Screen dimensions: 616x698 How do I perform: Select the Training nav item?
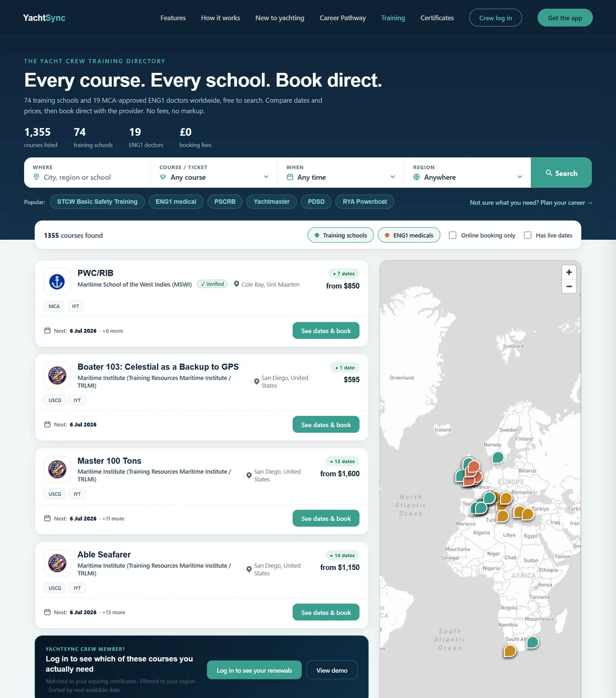tap(393, 18)
